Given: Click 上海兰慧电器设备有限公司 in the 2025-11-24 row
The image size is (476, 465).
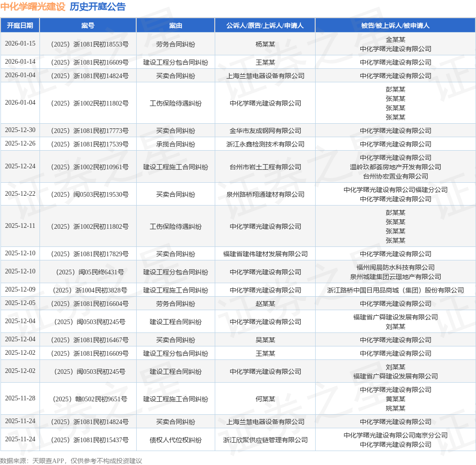Looking at the screenshot, I should point(265,422).
